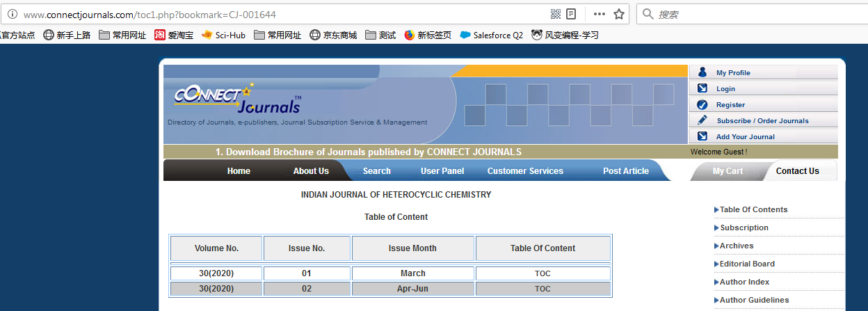Viewport: 868px width, 311px height.
Task: Click the Volume No. column header
Action: (216, 248)
